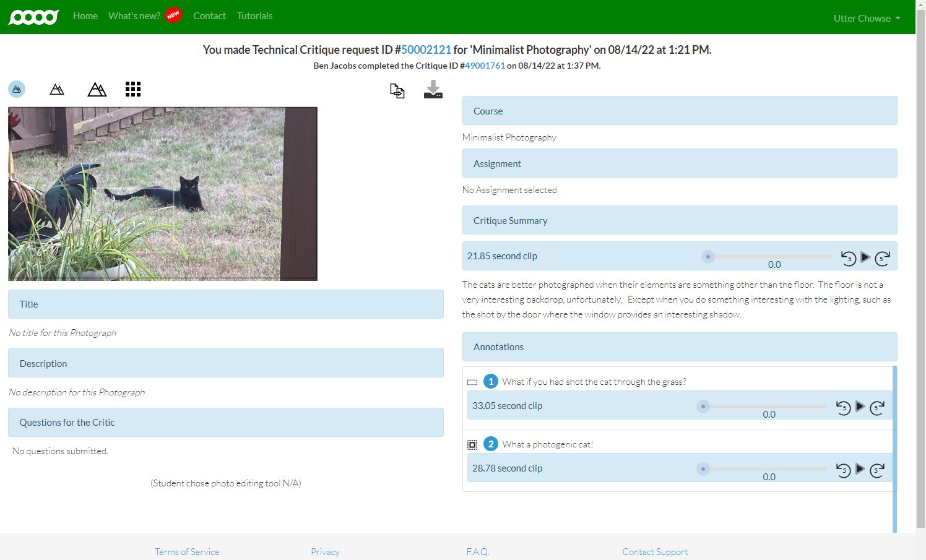Click the rectangle icon beside annotation 1
Image resolution: width=926 pixels, height=560 pixels.
point(472,382)
